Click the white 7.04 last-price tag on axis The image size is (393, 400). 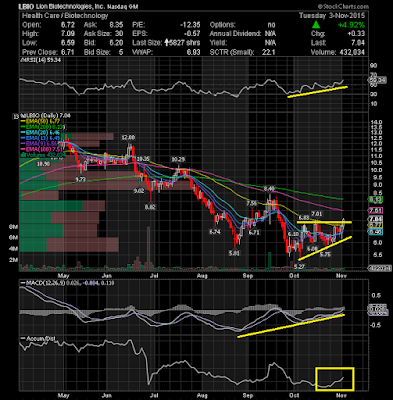[376, 219]
